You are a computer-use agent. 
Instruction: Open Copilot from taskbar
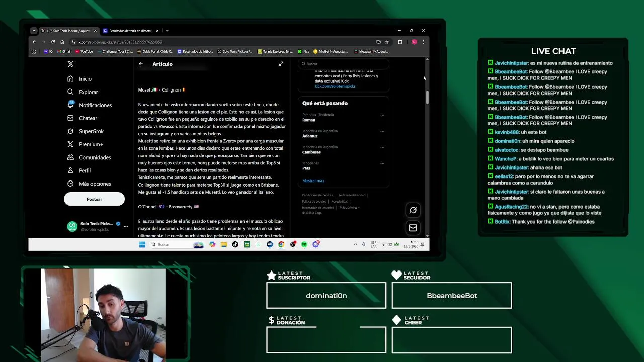[212, 244]
